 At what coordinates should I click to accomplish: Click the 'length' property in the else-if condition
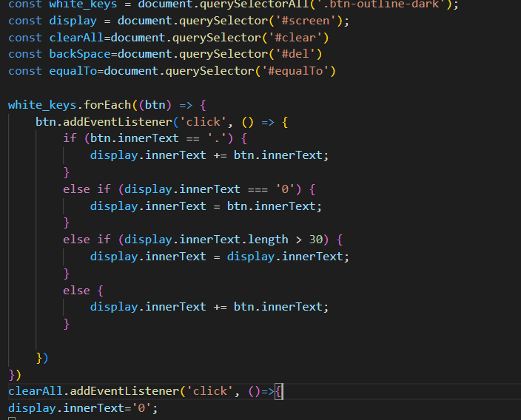pos(269,239)
